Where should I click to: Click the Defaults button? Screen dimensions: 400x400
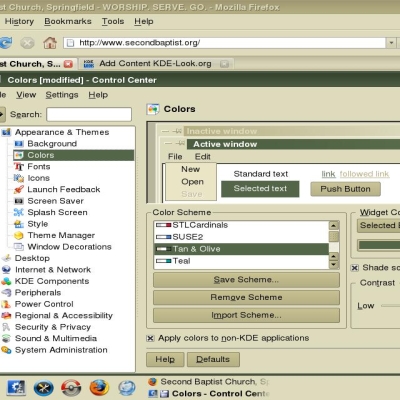tap(213, 359)
